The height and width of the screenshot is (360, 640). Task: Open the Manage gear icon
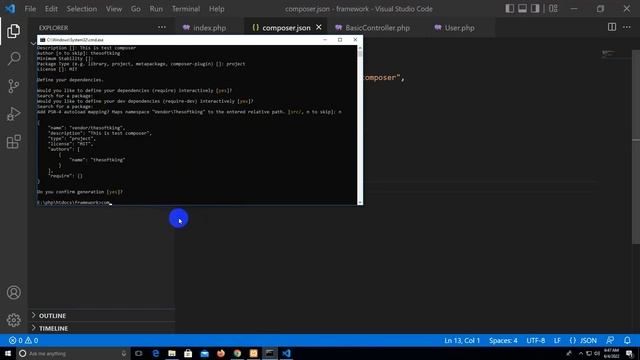[13, 320]
